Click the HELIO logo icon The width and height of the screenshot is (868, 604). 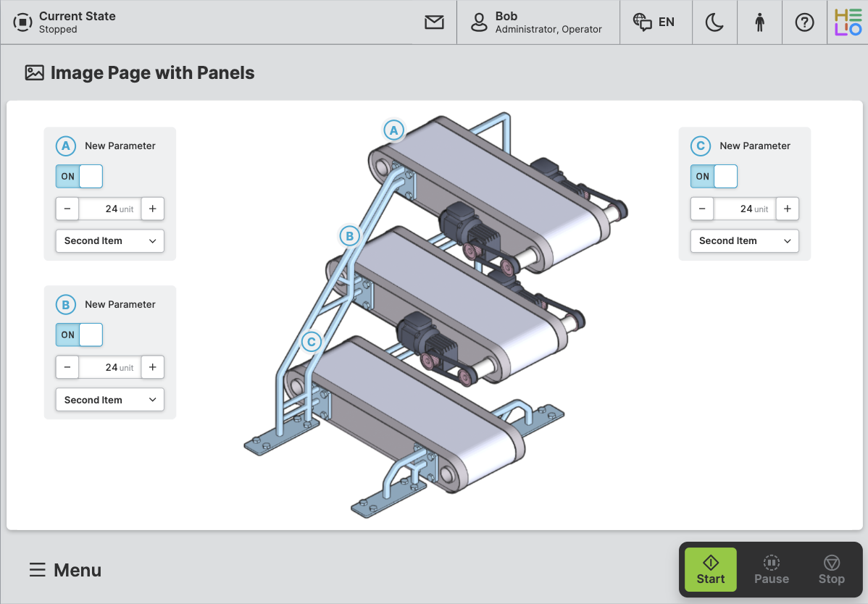848,22
